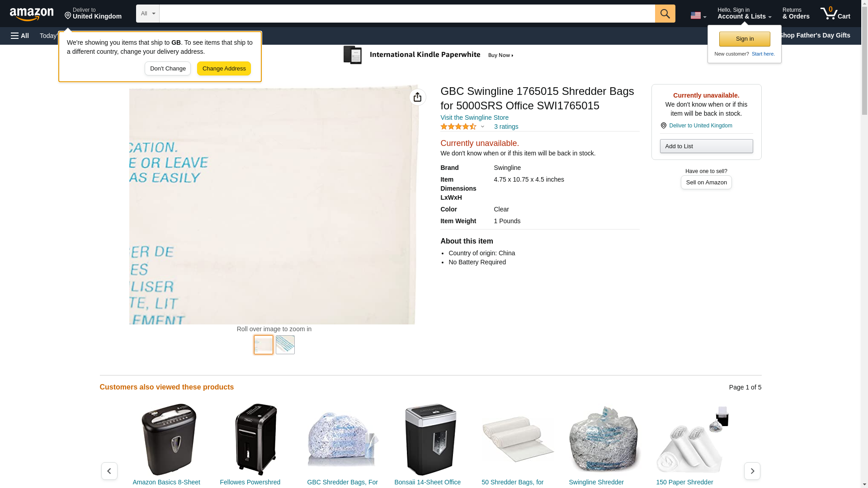868x488 pixels.
Task: Open the cart icon
Action: (835, 14)
